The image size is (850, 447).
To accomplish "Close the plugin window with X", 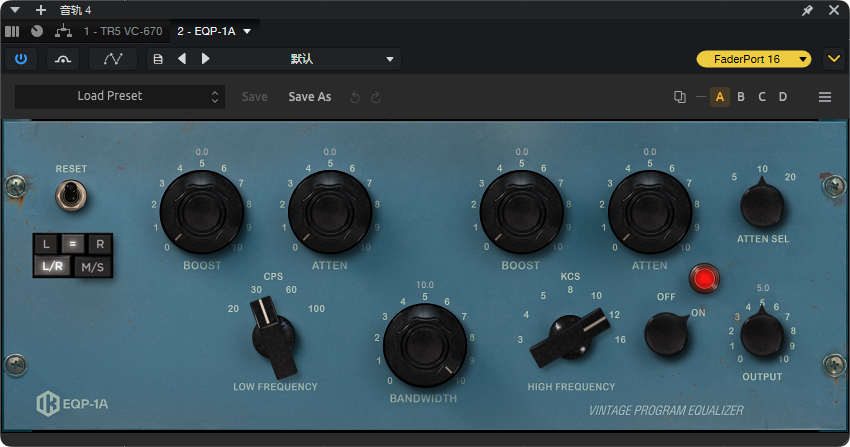I will (x=834, y=10).
